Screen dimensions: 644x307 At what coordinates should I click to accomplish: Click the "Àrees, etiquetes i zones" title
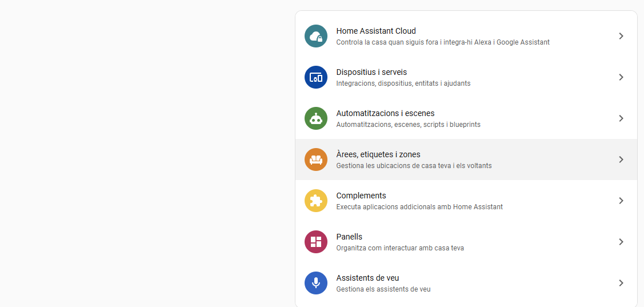pyautogui.click(x=378, y=154)
